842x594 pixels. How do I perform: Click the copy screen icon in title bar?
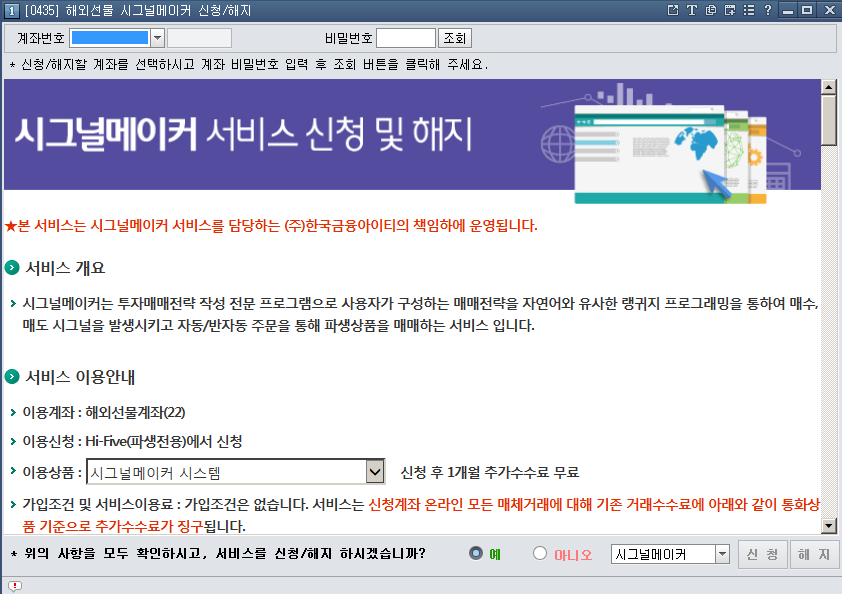click(710, 10)
